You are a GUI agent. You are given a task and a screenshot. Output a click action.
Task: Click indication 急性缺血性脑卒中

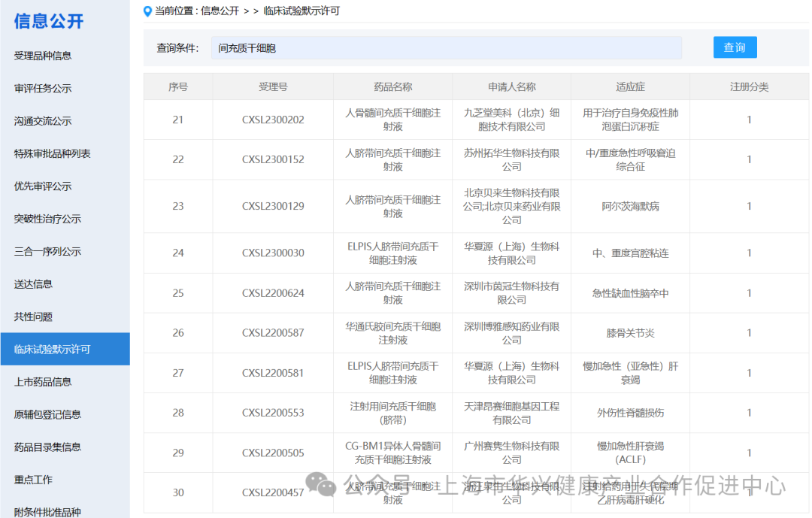pos(630,293)
